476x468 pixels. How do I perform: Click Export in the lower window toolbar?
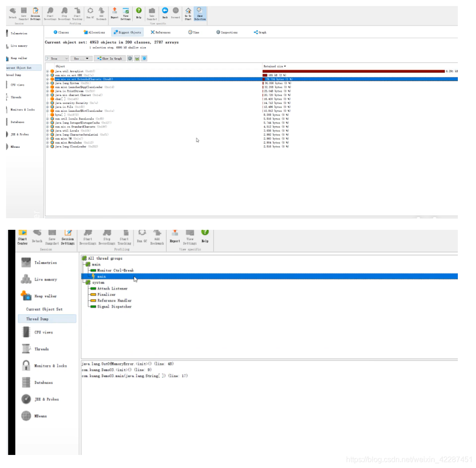click(175, 237)
